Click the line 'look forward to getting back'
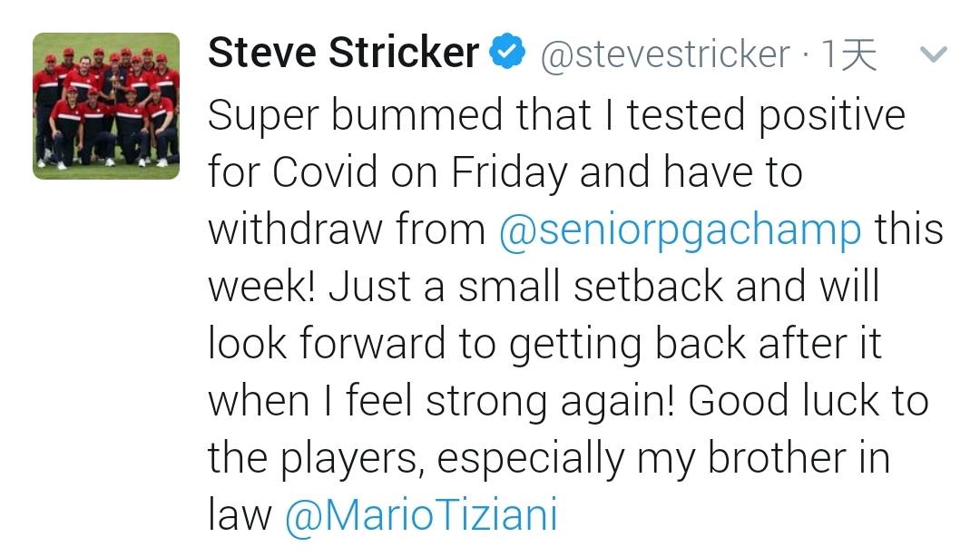Screen dimensions: 980x557 click(x=545, y=345)
